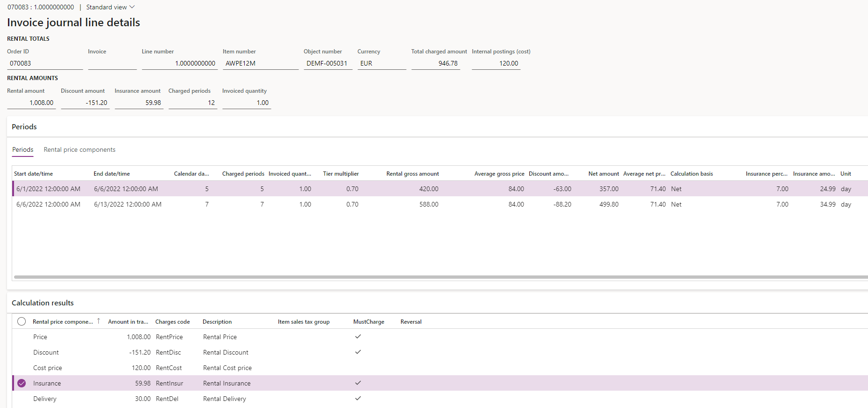868x408 pixels.
Task: Click the RentInsur charges code
Action: (x=169, y=383)
